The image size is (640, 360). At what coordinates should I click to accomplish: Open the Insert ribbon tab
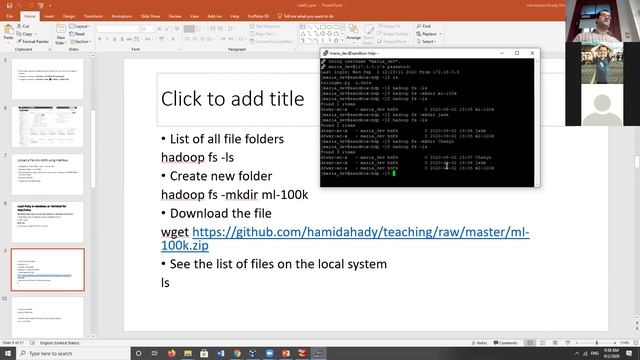click(49, 16)
